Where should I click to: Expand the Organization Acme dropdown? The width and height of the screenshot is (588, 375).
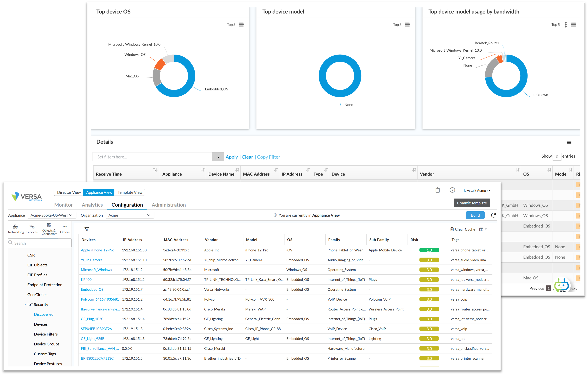129,215
